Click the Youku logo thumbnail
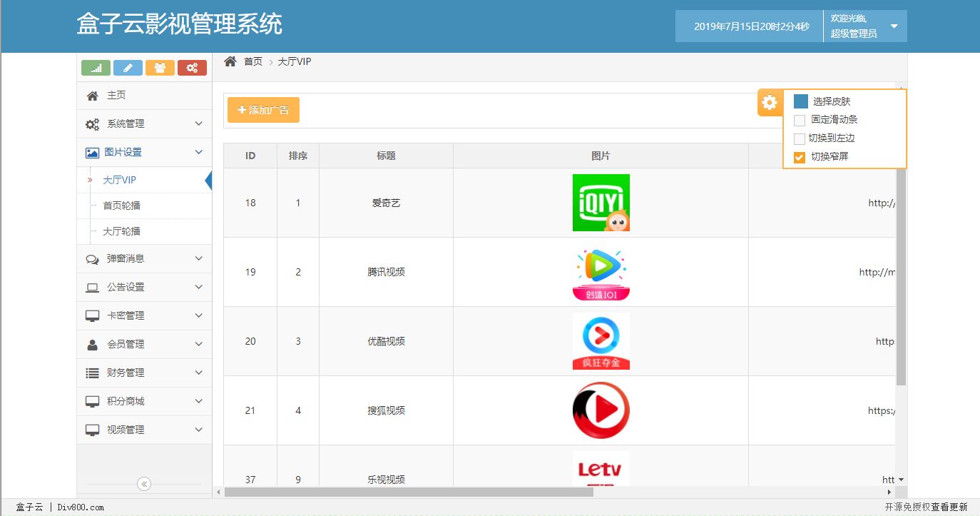This screenshot has width=980, height=516. (x=601, y=341)
